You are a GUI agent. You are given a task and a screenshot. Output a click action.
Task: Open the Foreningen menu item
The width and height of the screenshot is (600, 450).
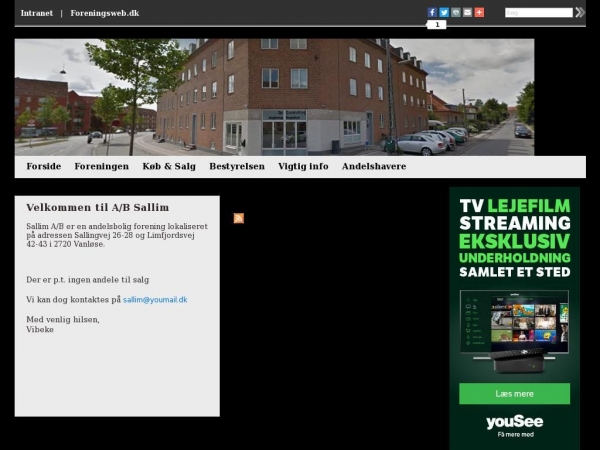point(101,167)
